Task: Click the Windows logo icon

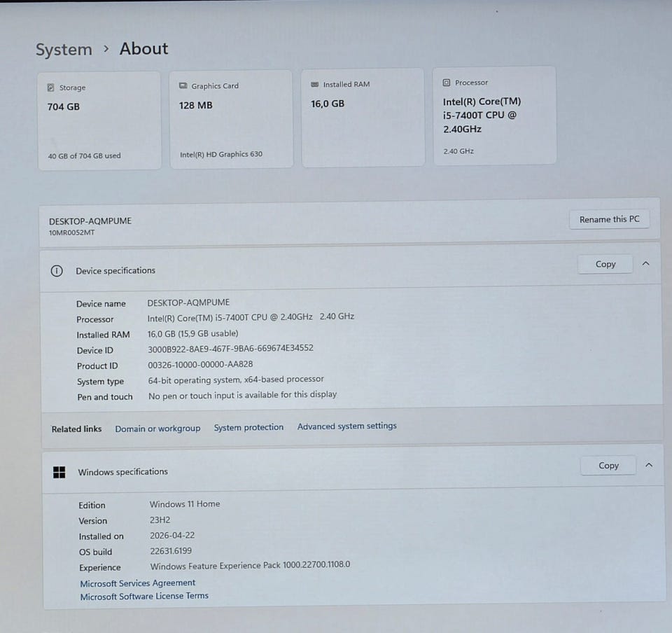Action: point(59,472)
